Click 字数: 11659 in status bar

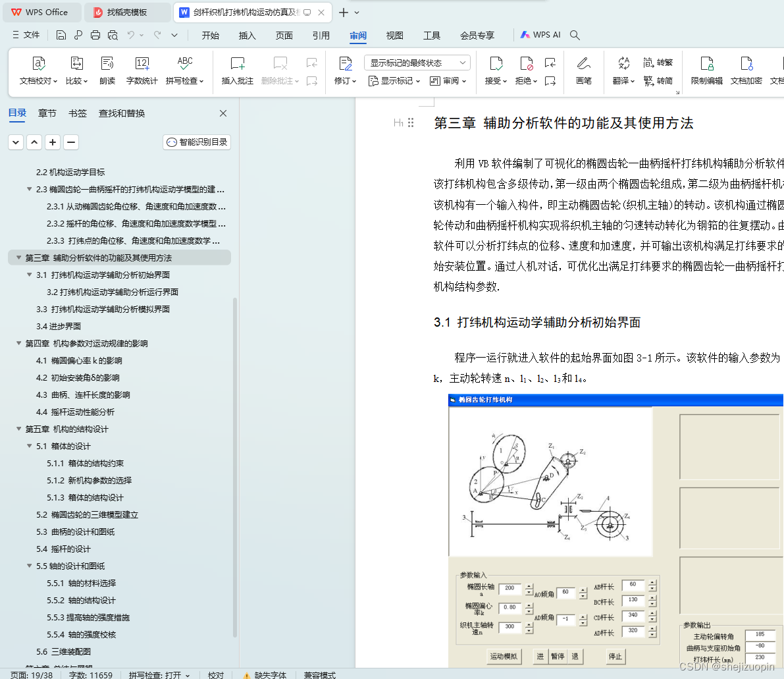tap(90, 675)
